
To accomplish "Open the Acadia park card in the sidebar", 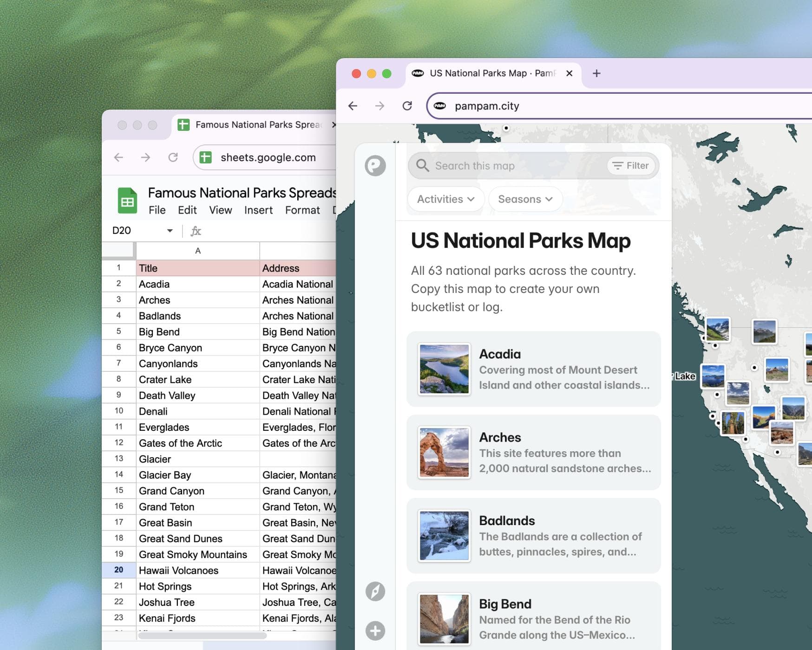I will coord(533,369).
